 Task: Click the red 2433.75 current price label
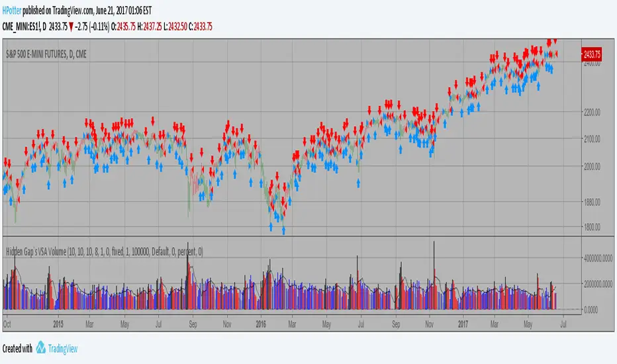tap(592, 54)
